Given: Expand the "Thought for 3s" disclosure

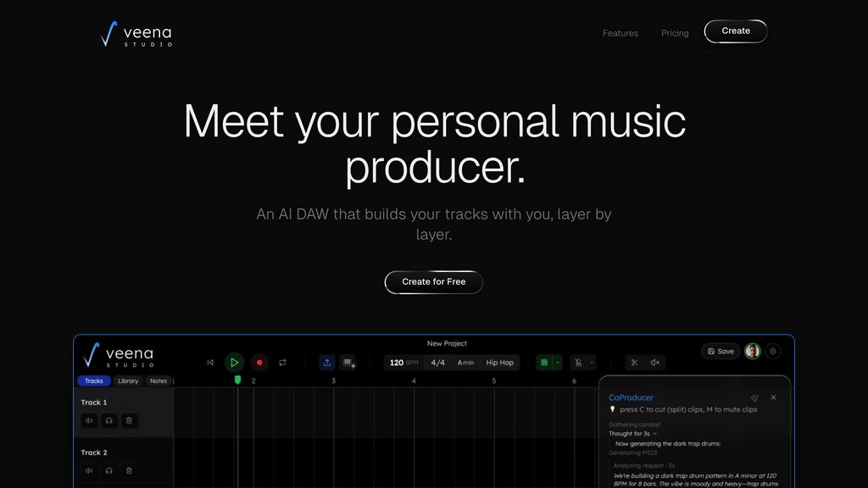Looking at the screenshot, I should pos(632,434).
